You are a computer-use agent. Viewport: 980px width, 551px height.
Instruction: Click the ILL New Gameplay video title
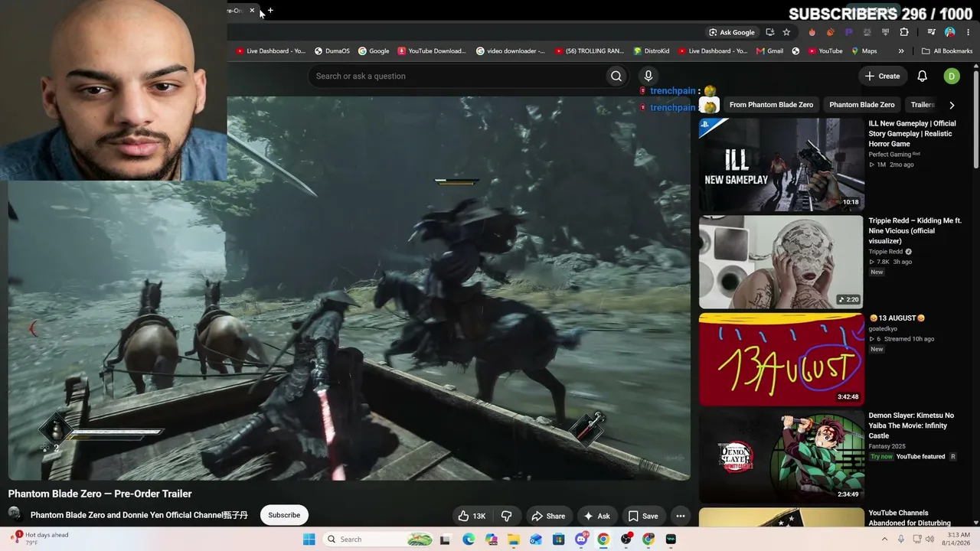[912, 133]
